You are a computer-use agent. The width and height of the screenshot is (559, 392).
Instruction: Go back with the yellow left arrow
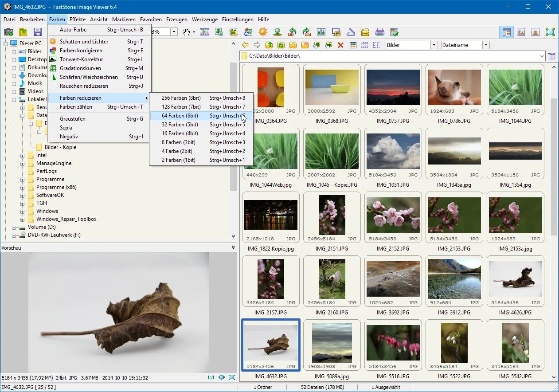pos(245,45)
